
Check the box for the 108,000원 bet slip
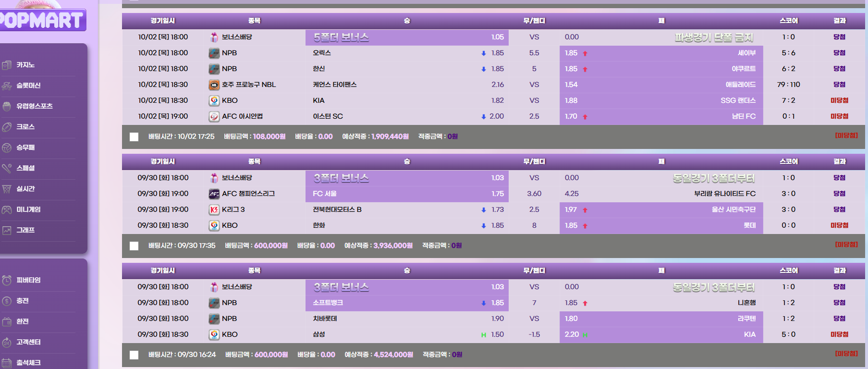pos(134,137)
